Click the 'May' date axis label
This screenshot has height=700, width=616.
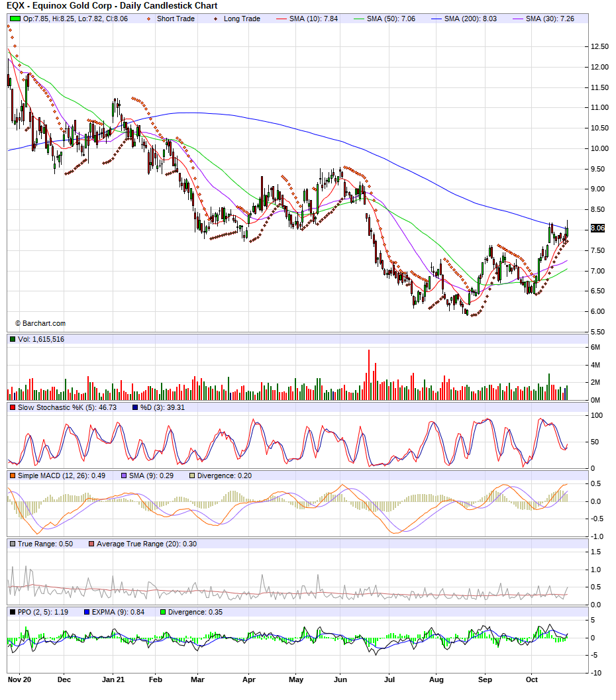[x=296, y=680]
